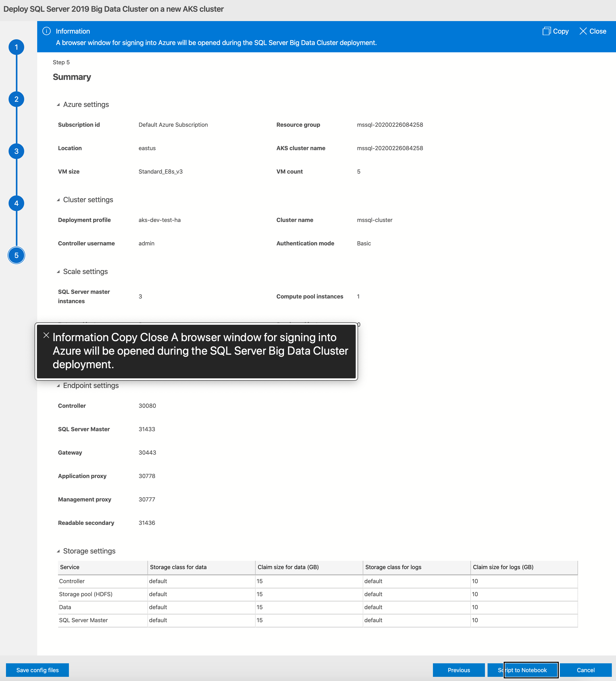This screenshot has width=616, height=681.
Task: Return to the previous wizard page
Action: click(x=459, y=670)
